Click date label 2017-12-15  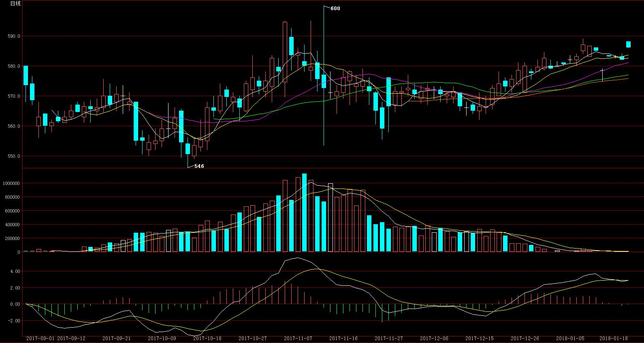pos(480,338)
